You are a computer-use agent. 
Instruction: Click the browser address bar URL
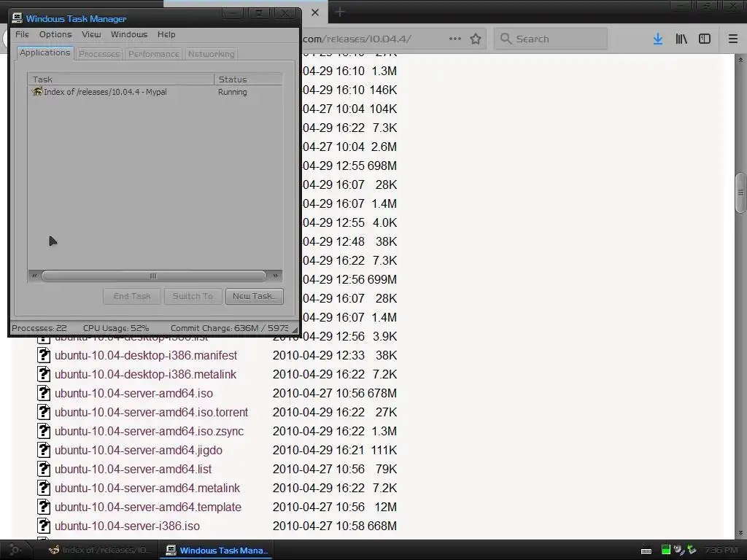[x=357, y=39]
